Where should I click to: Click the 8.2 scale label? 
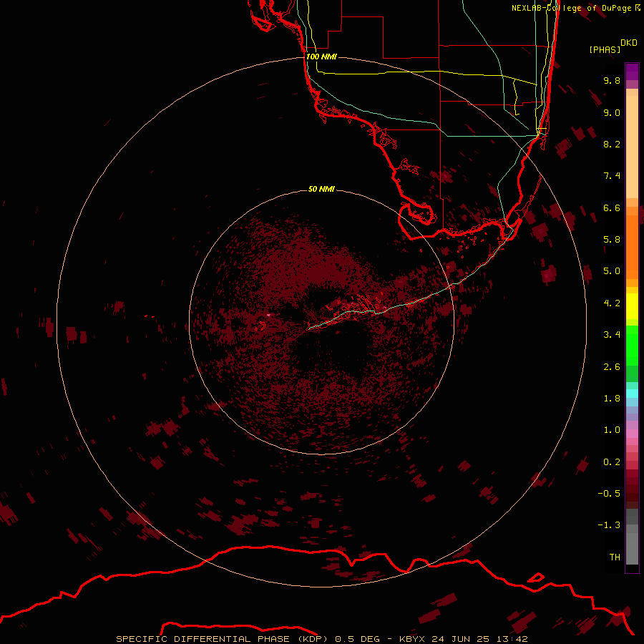point(612,144)
